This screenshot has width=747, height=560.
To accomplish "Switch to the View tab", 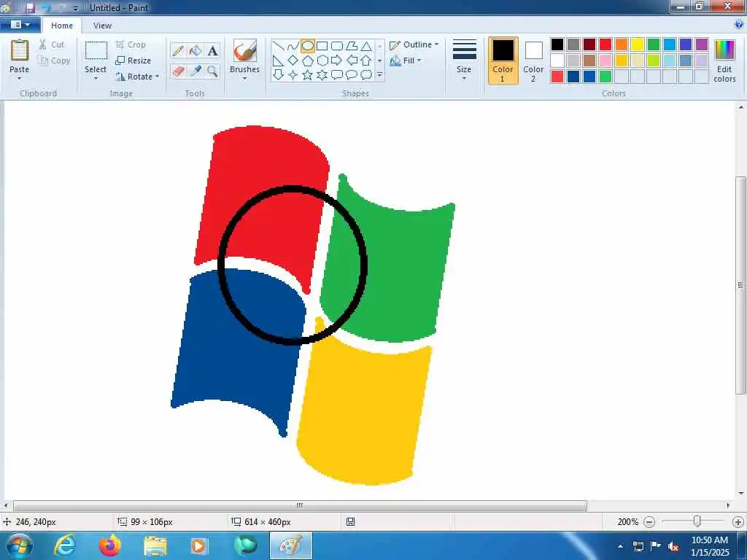I will pyautogui.click(x=102, y=26).
